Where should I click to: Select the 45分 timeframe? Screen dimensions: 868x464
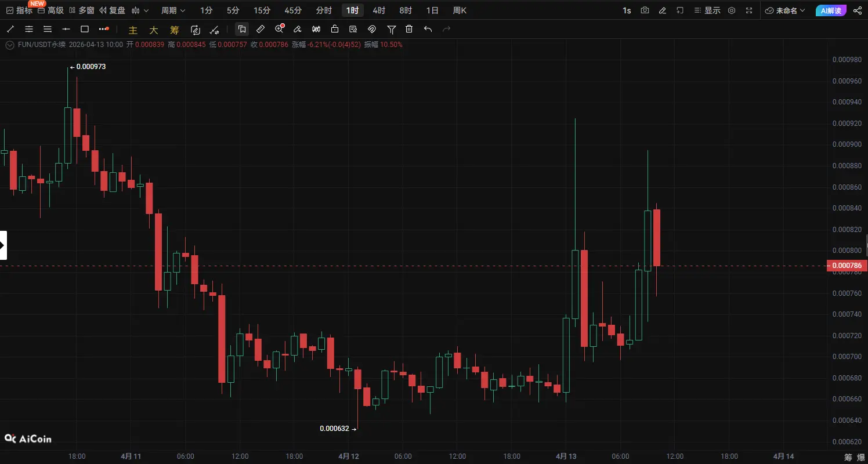pyautogui.click(x=293, y=10)
